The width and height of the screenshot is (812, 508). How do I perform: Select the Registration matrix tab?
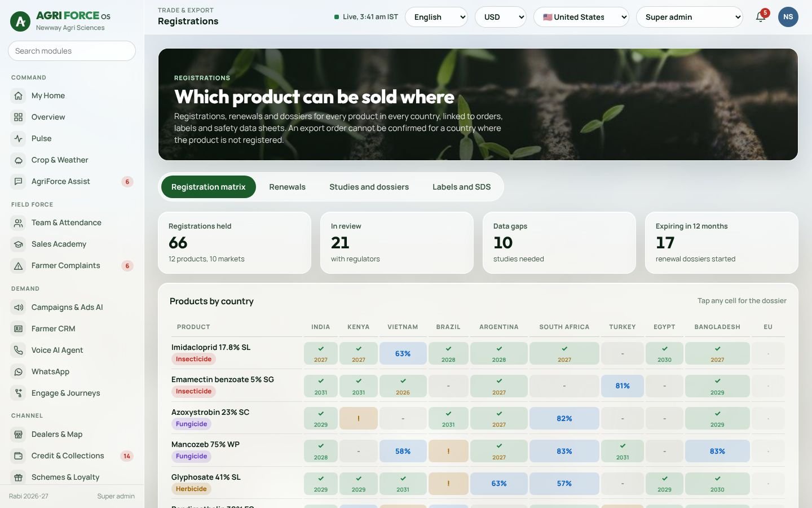pos(209,187)
